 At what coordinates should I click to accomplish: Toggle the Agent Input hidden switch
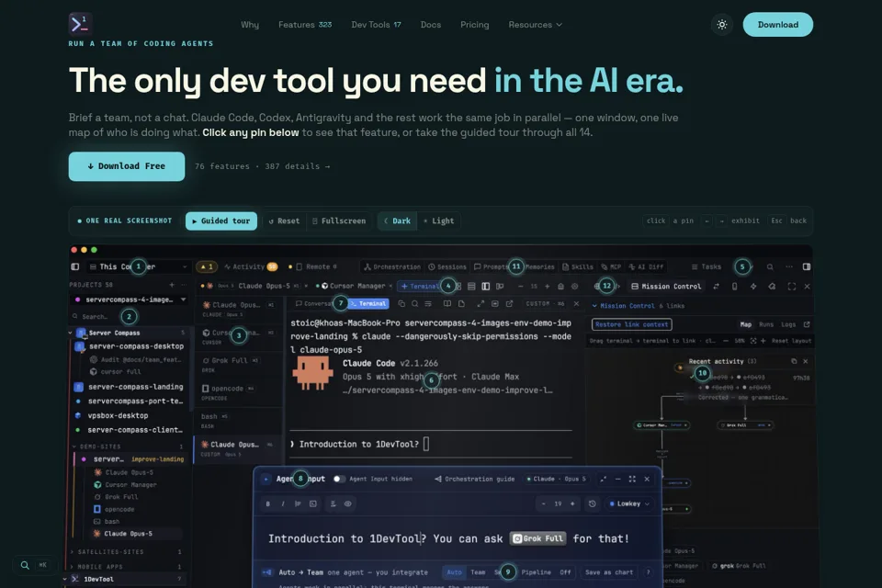click(339, 479)
